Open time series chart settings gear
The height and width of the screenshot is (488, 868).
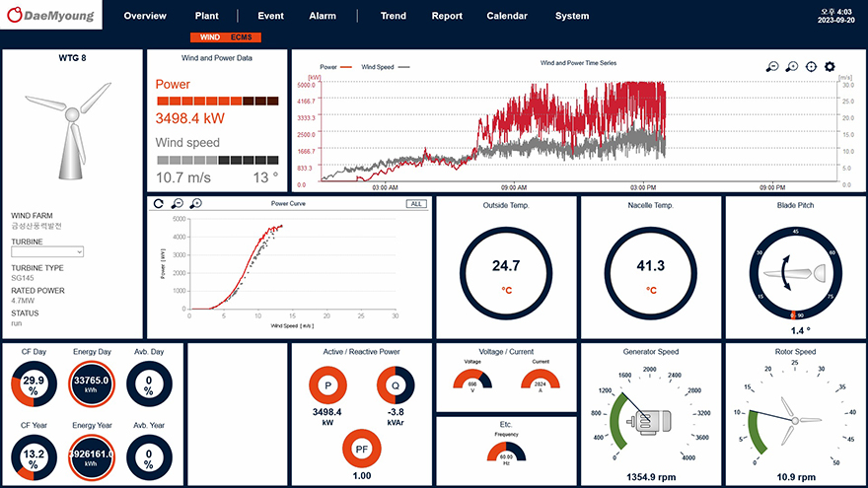click(830, 67)
